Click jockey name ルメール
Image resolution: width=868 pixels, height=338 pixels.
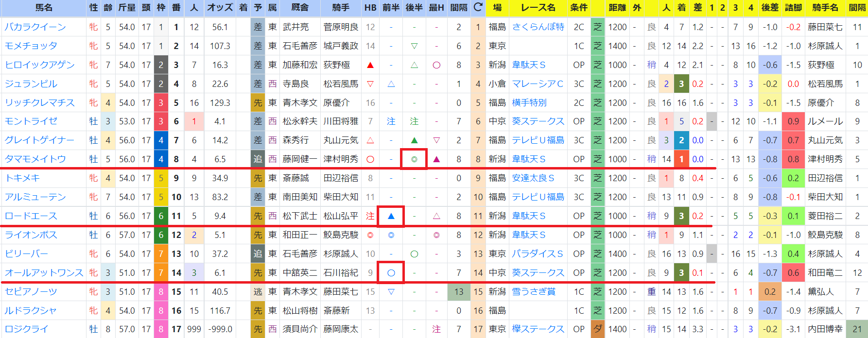[x=825, y=121]
